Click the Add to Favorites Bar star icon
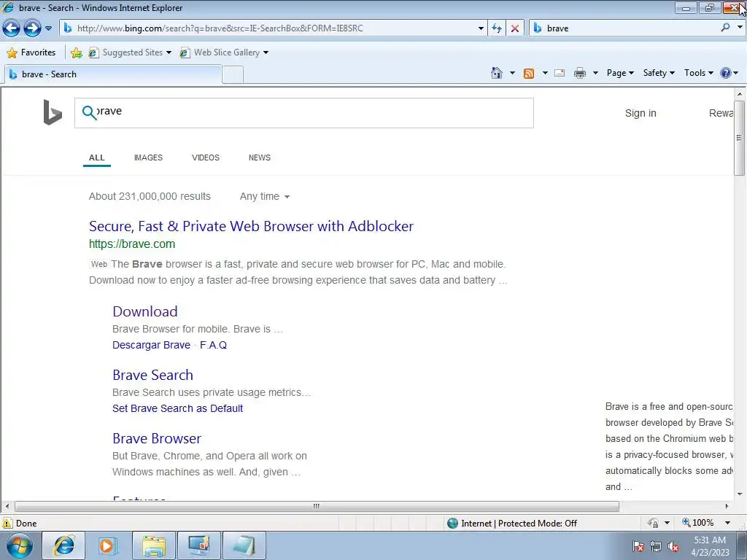 [76, 52]
